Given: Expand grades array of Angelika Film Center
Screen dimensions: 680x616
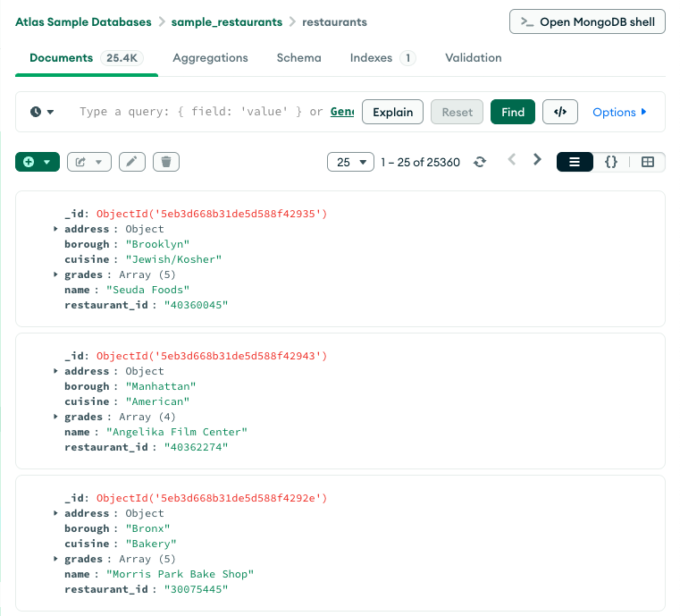Looking at the screenshot, I should (x=56, y=417).
